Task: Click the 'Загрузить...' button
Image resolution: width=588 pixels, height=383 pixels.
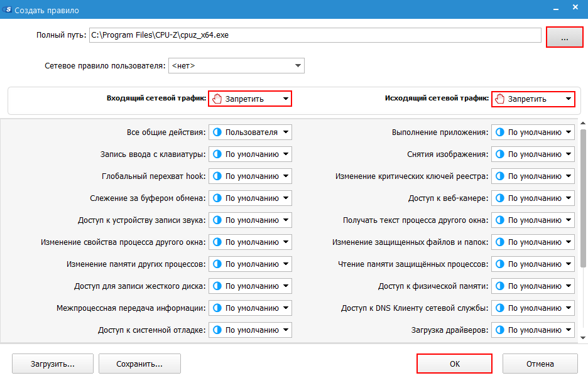Action: [53, 364]
